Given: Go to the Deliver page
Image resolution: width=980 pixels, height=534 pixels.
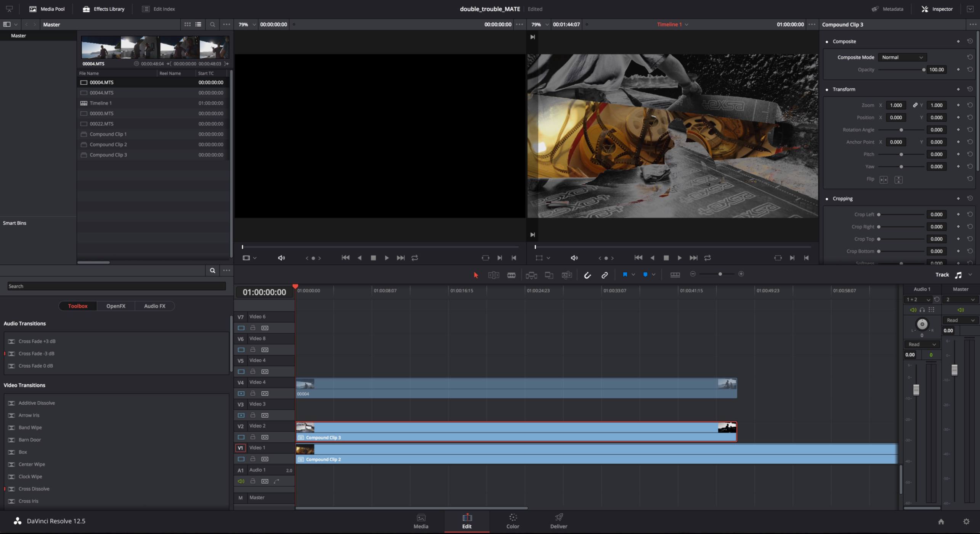Looking at the screenshot, I should coord(558,521).
